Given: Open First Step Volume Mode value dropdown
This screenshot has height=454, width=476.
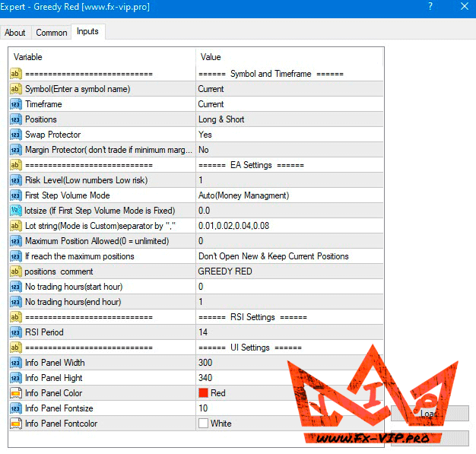Looking at the screenshot, I should [289, 195].
